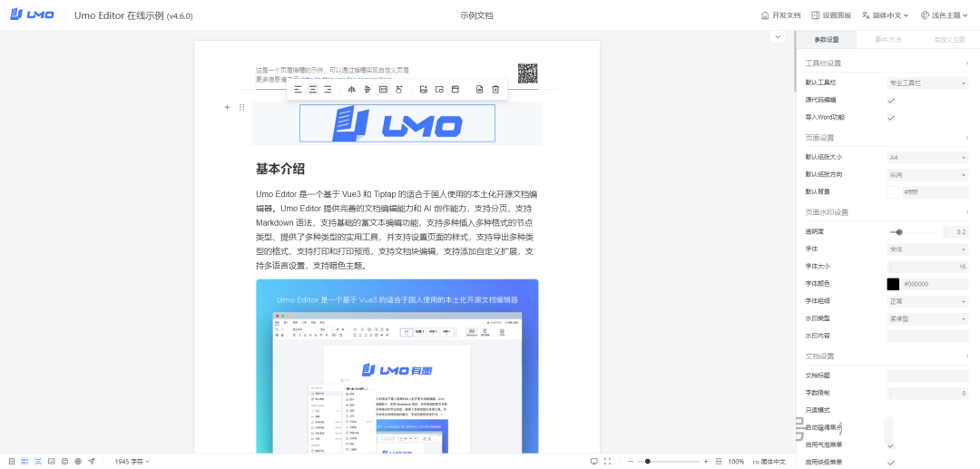The width and height of the screenshot is (980, 469).
Task: Collapse the 工具栏设置 section
Action: pos(887,64)
